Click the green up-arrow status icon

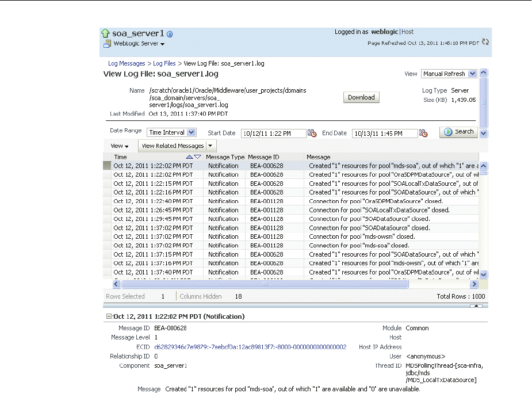click(x=105, y=33)
